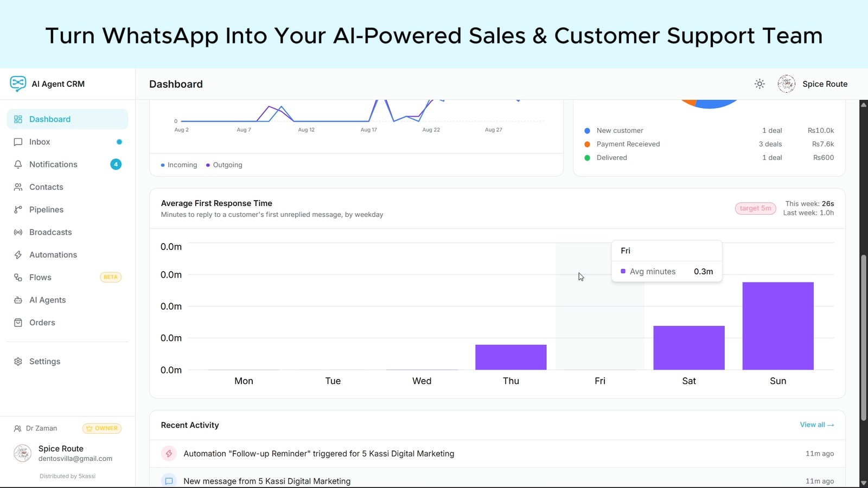Open the Dashboard menu item
868x488 pixels.
[x=67, y=119]
